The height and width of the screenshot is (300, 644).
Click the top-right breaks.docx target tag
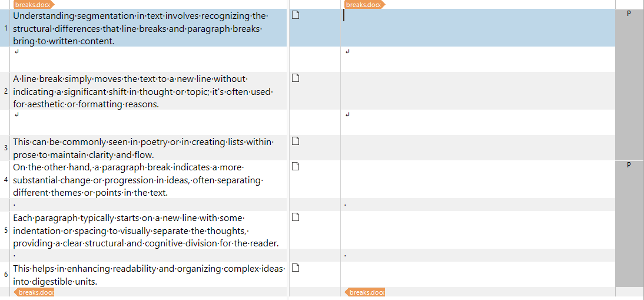coord(365,5)
